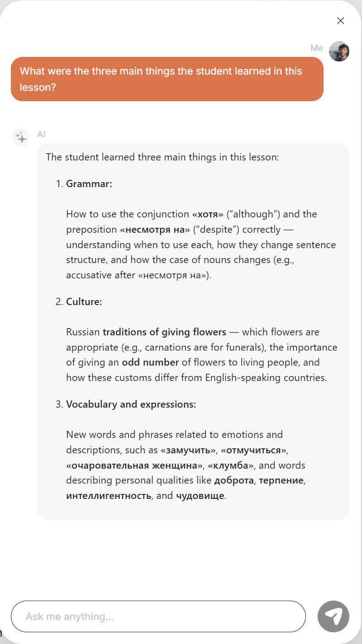The width and height of the screenshot is (362, 644).
Task: Click the Me label above the avatar
Action: click(317, 48)
